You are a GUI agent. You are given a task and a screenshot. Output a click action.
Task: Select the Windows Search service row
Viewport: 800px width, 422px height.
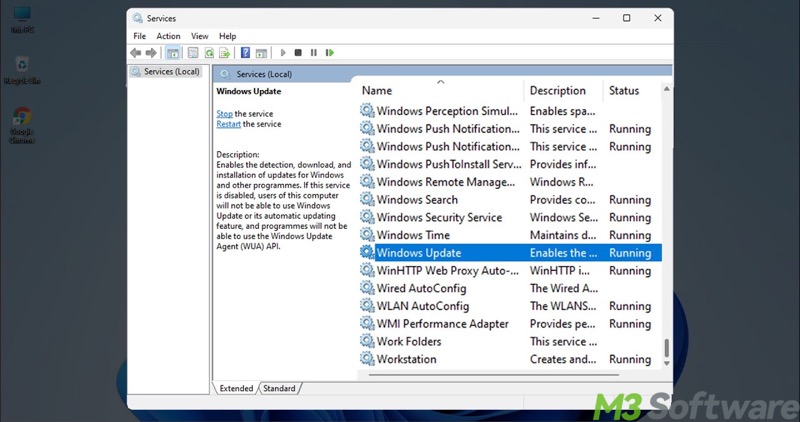pyautogui.click(x=417, y=200)
